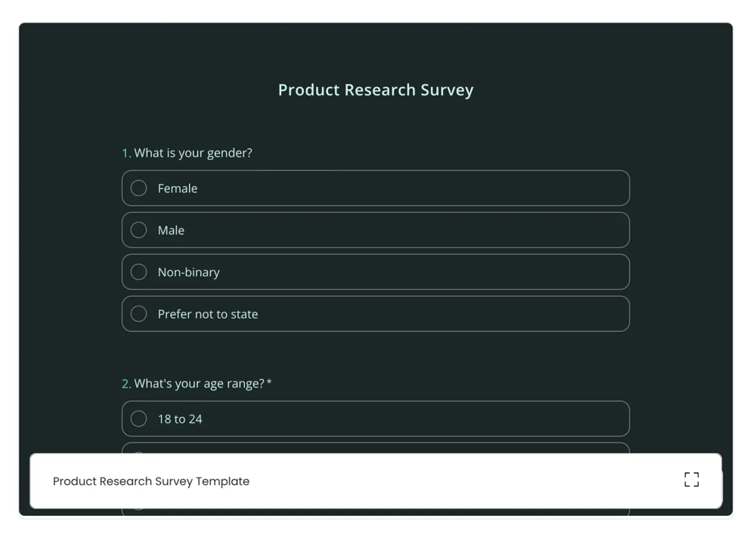Click the Product Research Survey heading
This screenshot has height=541, width=756.
[x=376, y=90]
